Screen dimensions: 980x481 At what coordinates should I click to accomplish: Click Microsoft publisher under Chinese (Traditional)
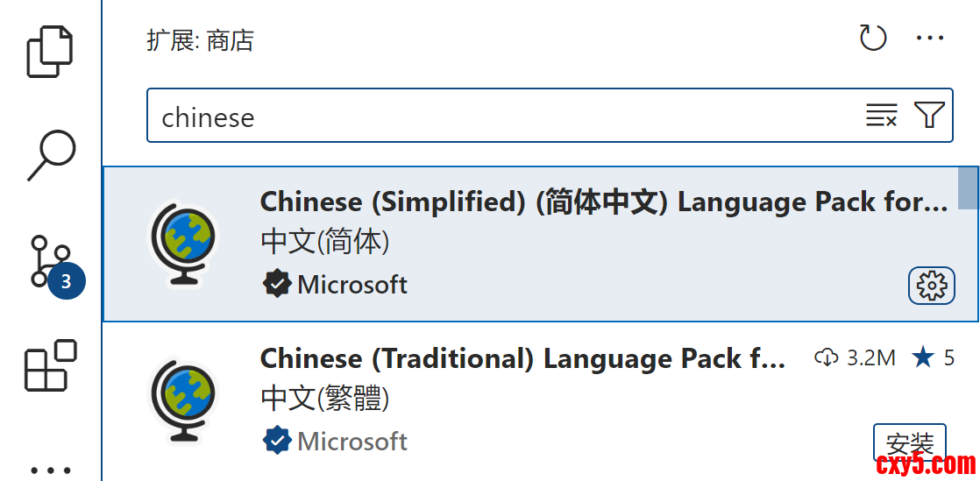pos(352,441)
